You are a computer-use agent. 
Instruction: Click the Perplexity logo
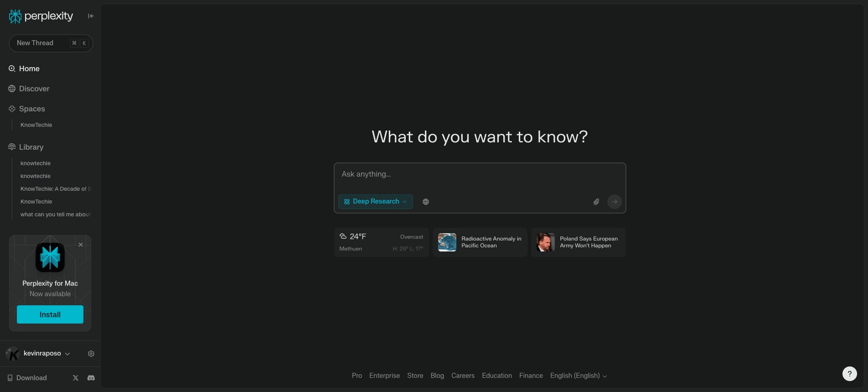(x=41, y=16)
